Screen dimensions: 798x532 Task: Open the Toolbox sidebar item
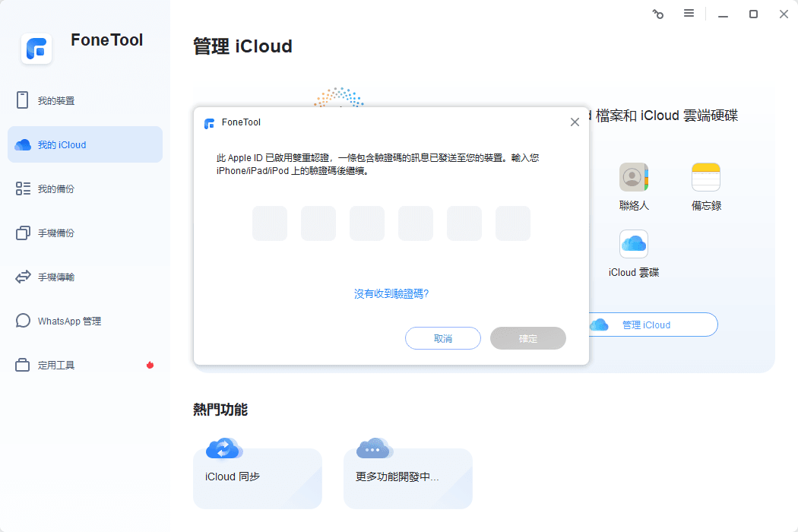tap(55, 365)
